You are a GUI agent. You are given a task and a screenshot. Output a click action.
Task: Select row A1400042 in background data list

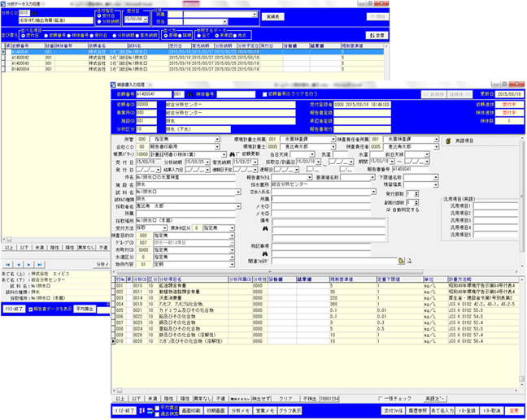click(x=192, y=58)
